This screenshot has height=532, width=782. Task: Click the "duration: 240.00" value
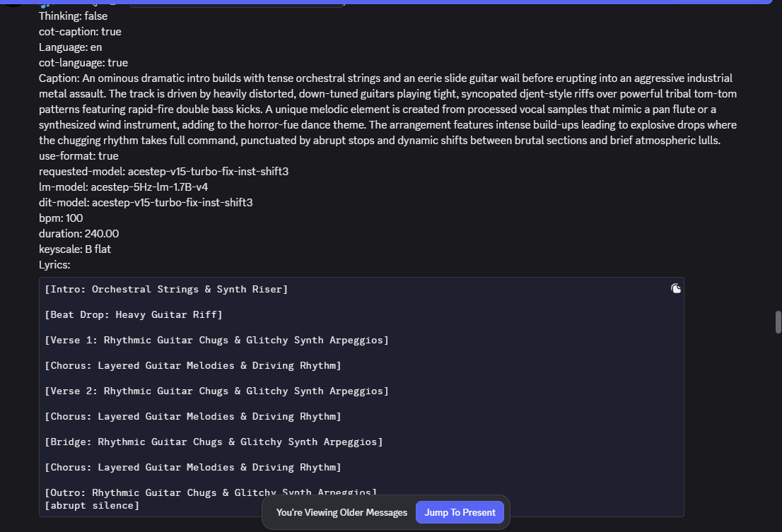78,233
